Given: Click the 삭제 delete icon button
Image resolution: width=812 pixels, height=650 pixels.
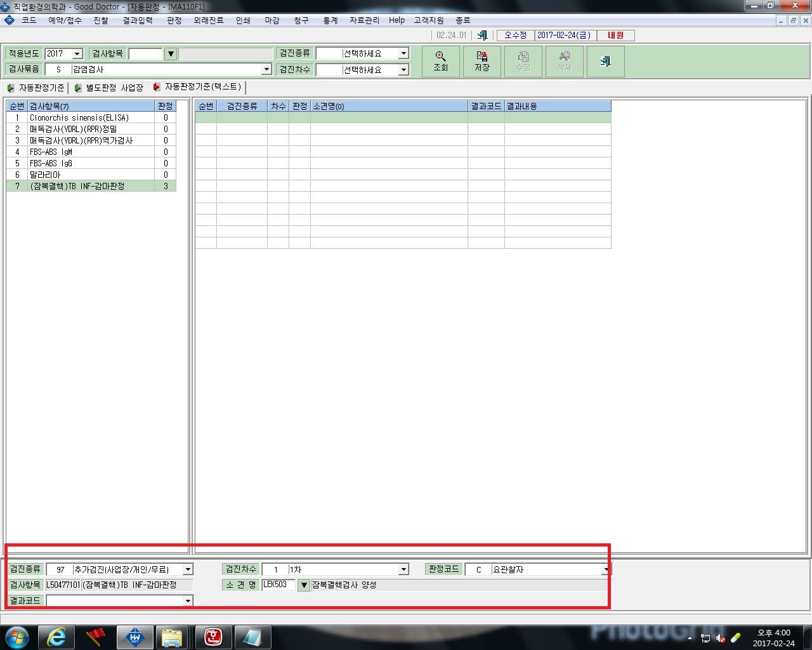Looking at the screenshot, I should (565, 62).
